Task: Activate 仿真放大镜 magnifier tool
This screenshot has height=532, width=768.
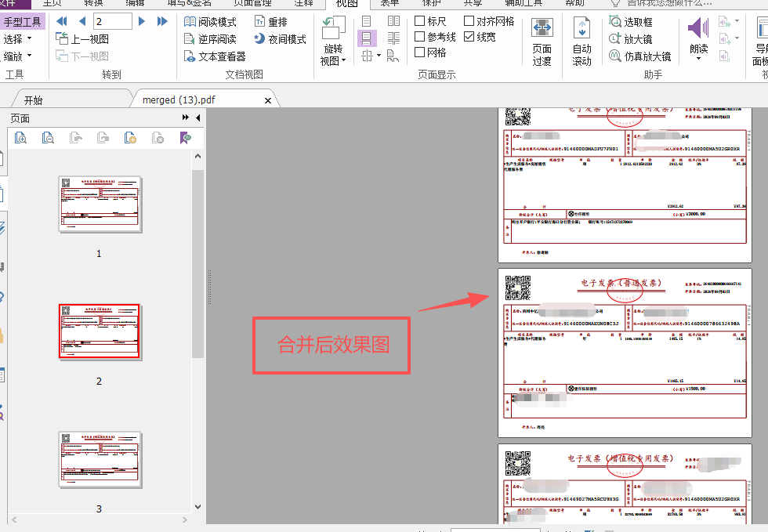Action: pyautogui.click(x=639, y=56)
